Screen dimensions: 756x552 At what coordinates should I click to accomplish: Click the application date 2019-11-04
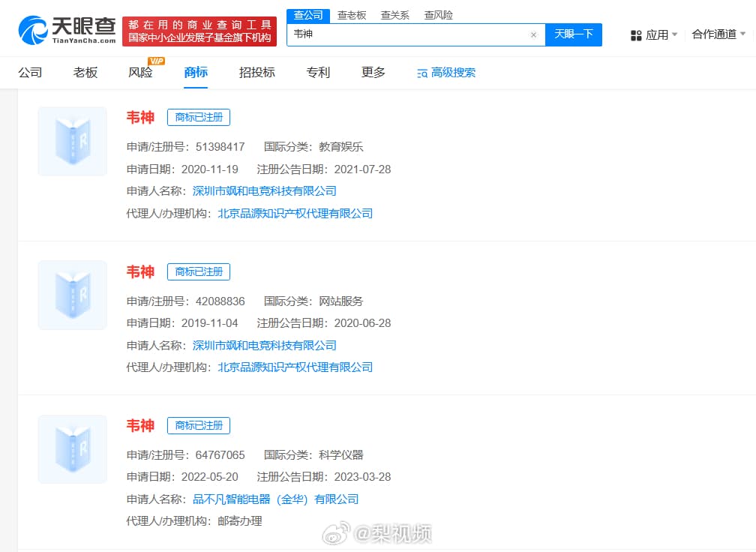[210, 323]
